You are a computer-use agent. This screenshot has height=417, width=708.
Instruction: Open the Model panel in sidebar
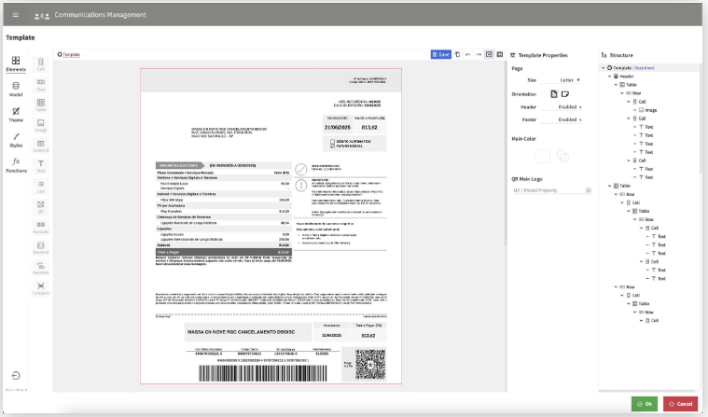click(x=16, y=89)
